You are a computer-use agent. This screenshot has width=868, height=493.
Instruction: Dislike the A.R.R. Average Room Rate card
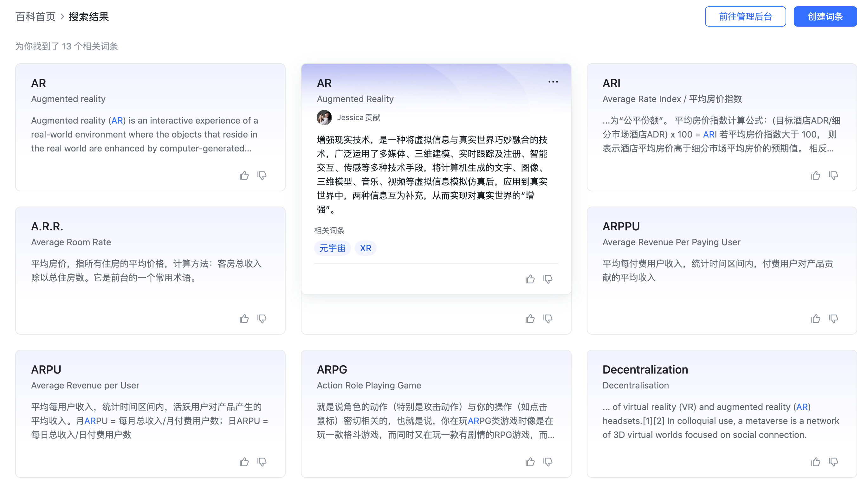262,319
